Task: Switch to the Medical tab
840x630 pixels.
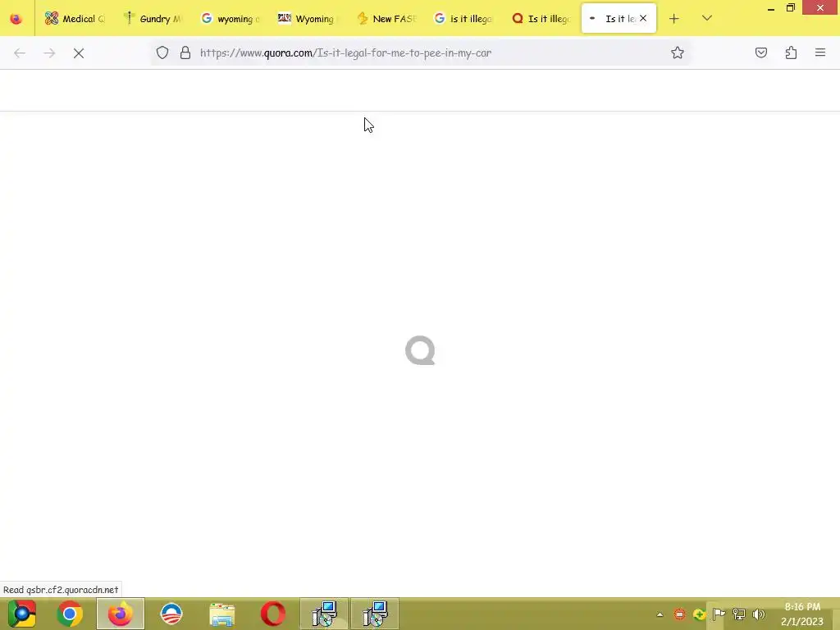Action: click(x=75, y=19)
